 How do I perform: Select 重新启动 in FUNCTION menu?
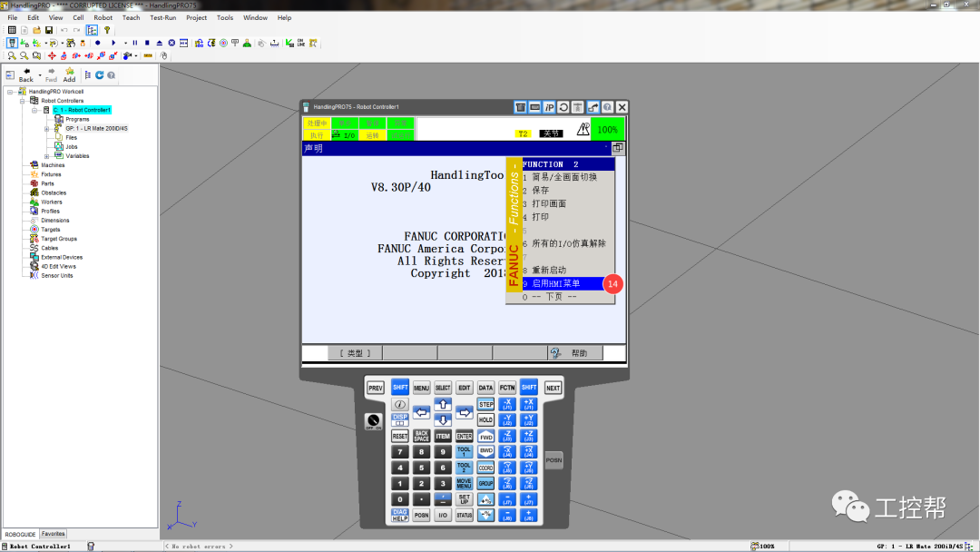[568, 270]
